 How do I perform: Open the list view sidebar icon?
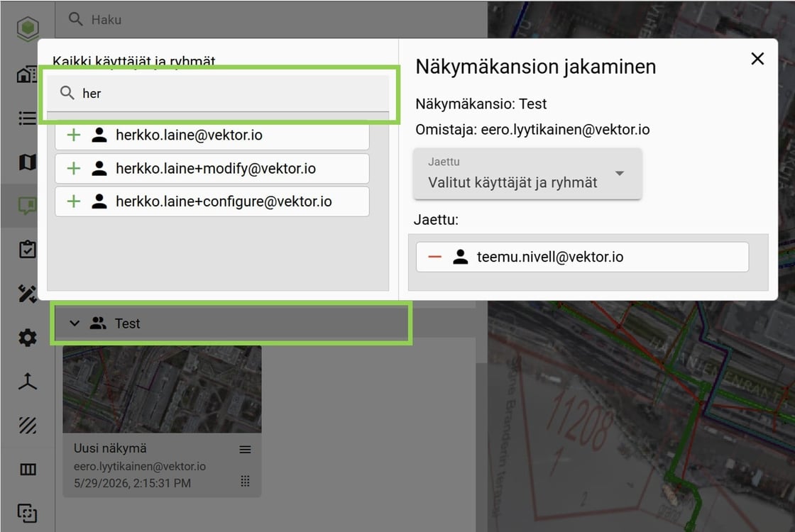(x=28, y=118)
